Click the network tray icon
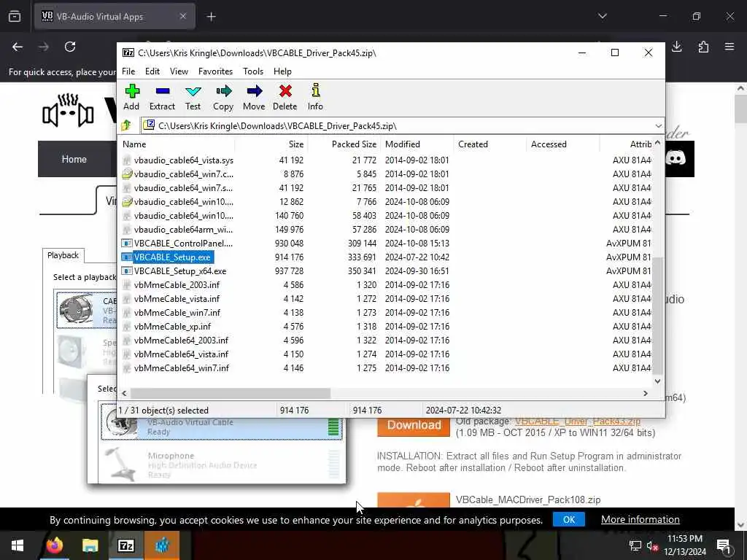This screenshot has height=560, width=747. [635, 546]
